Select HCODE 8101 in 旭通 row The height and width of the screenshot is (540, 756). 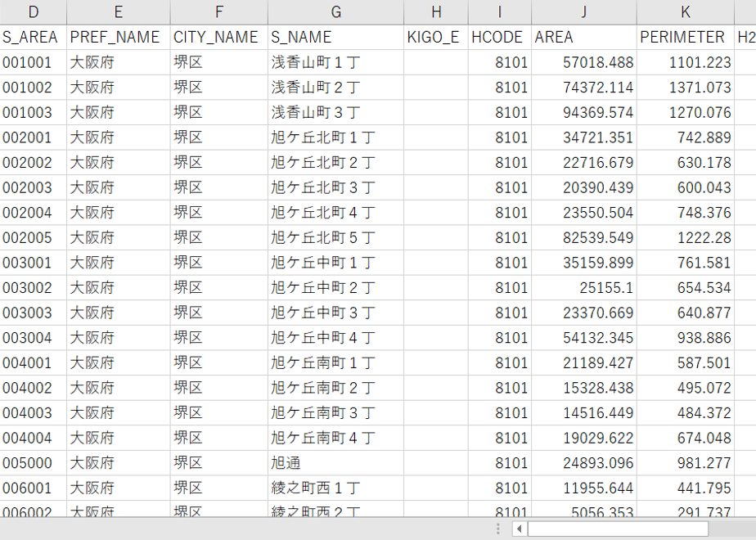499,463
